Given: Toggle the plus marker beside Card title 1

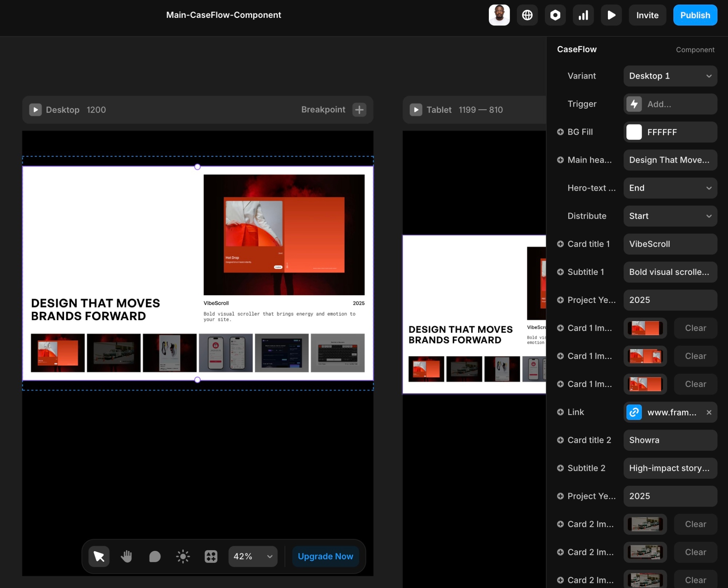Looking at the screenshot, I should pyautogui.click(x=560, y=244).
